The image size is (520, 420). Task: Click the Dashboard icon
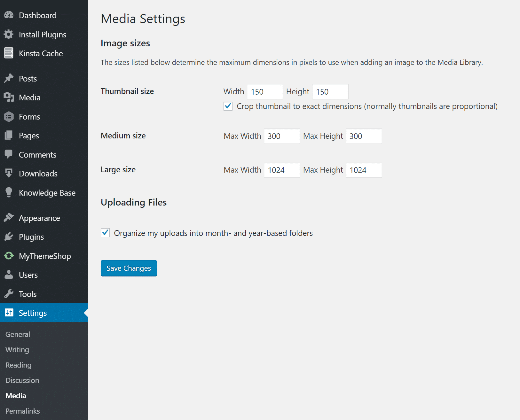[9, 15]
